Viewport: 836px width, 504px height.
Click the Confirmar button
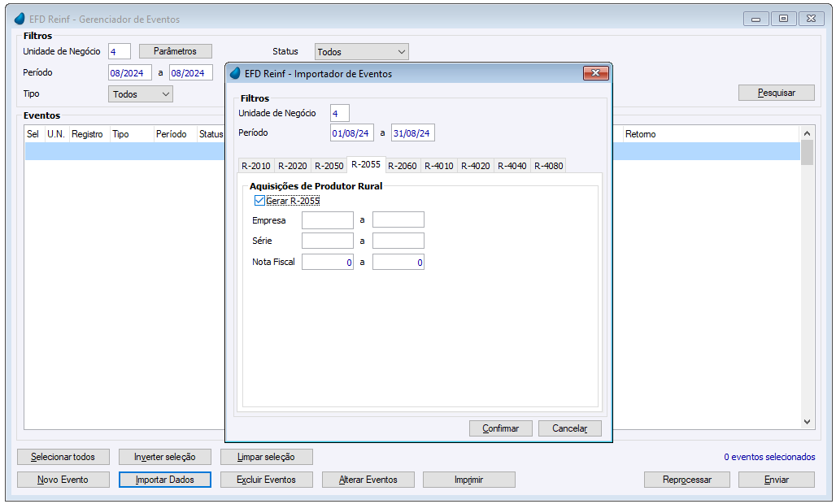tap(501, 428)
